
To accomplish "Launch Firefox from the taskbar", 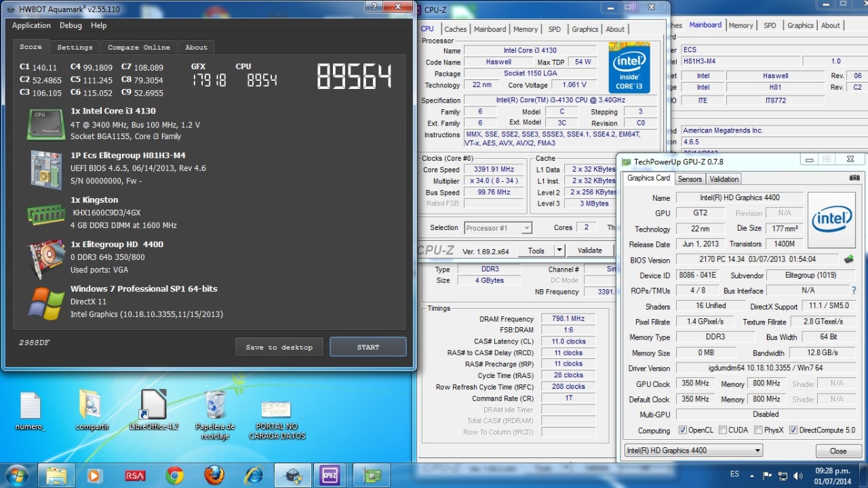I will 214,475.
